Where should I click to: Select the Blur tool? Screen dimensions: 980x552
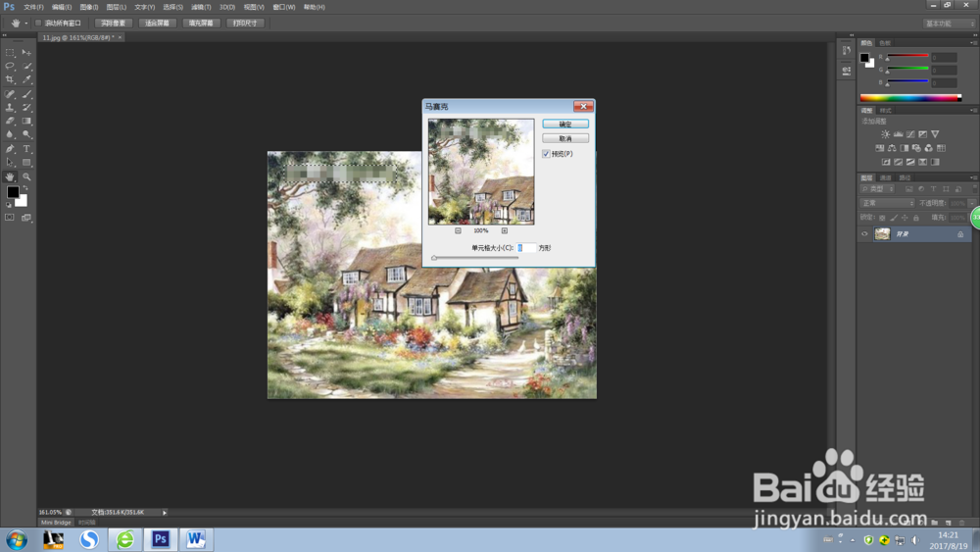pos(10,134)
